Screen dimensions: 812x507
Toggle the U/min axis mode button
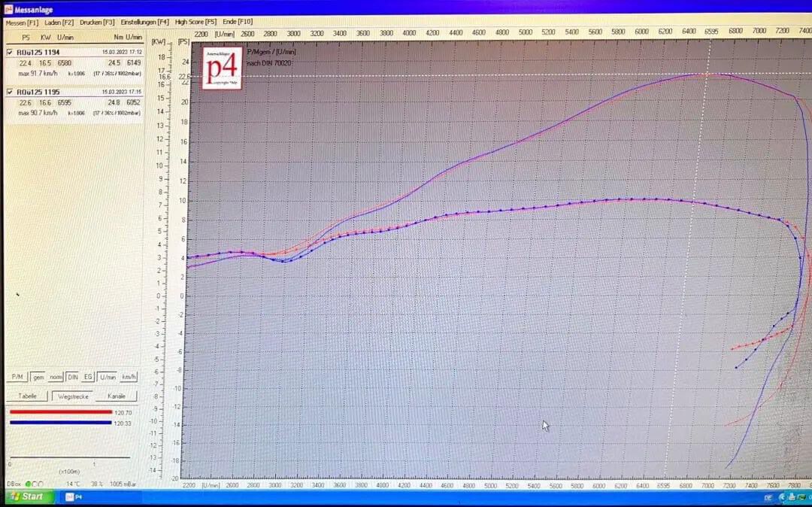point(108,377)
